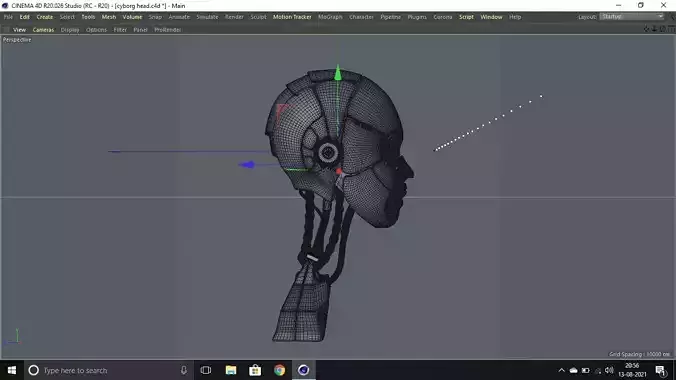Open the viewport Options menu
Image resolution: width=676 pixels, height=380 pixels.
(96, 30)
